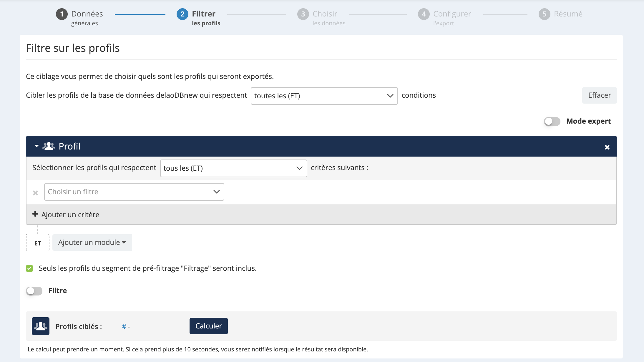Click the plus icon beside Ajouter un critère
Screen dimensions: 644x362
(35, 214)
